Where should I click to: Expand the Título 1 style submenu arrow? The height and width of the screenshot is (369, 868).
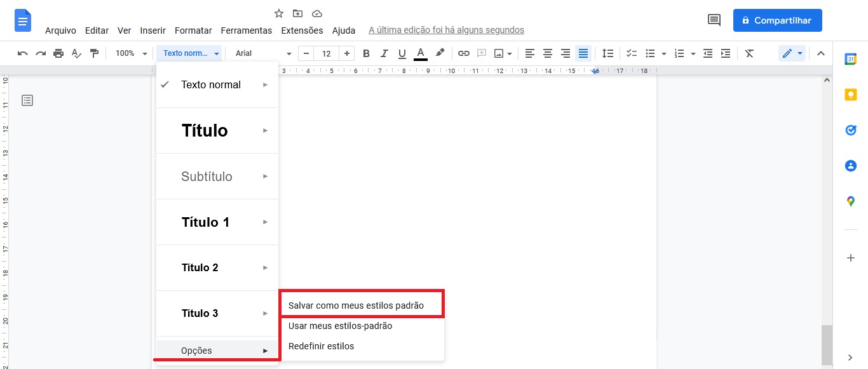click(x=266, y=222)
